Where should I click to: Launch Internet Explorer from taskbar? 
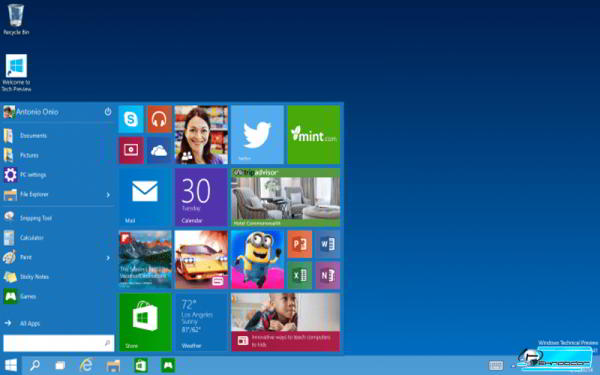tap(86, 365)
